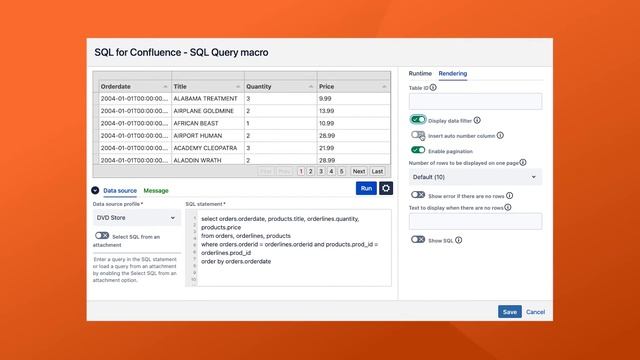Open the Data source tab
This screenshot has width=640, height=360.
(x=120, y=191)
